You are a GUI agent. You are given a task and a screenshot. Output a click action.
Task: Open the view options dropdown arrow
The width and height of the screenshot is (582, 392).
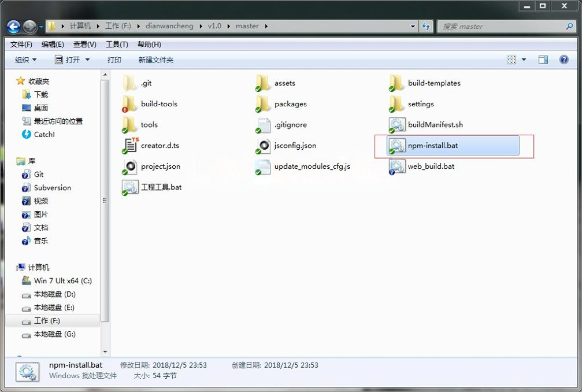(524, 60)
